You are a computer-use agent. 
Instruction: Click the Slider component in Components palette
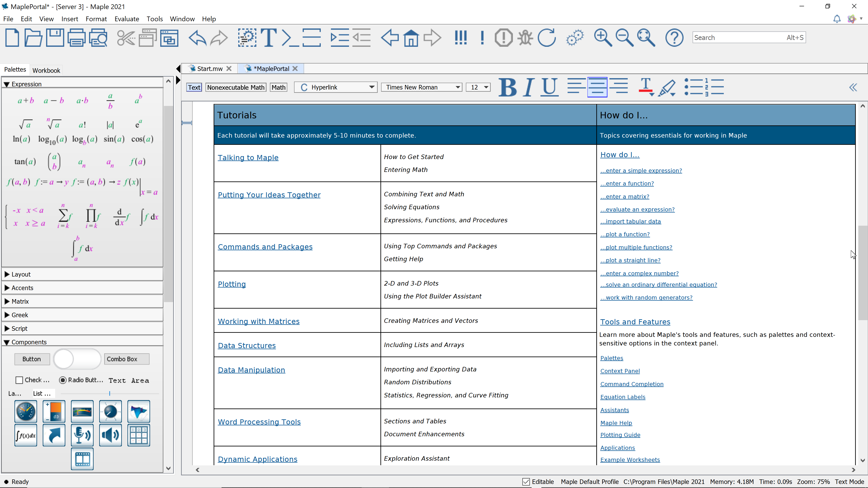click(109, 393)
